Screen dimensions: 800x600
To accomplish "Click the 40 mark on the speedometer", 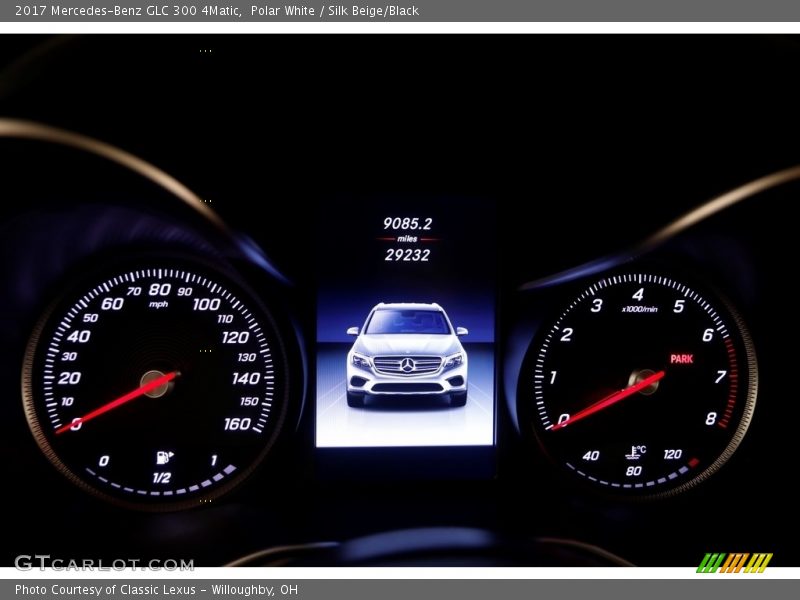I will click(79, 336).
